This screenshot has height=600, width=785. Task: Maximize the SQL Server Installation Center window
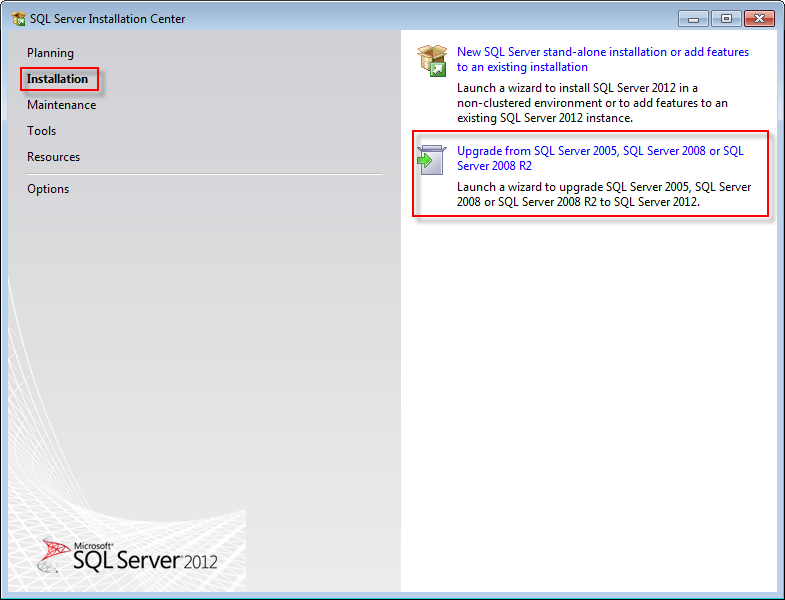726,19
